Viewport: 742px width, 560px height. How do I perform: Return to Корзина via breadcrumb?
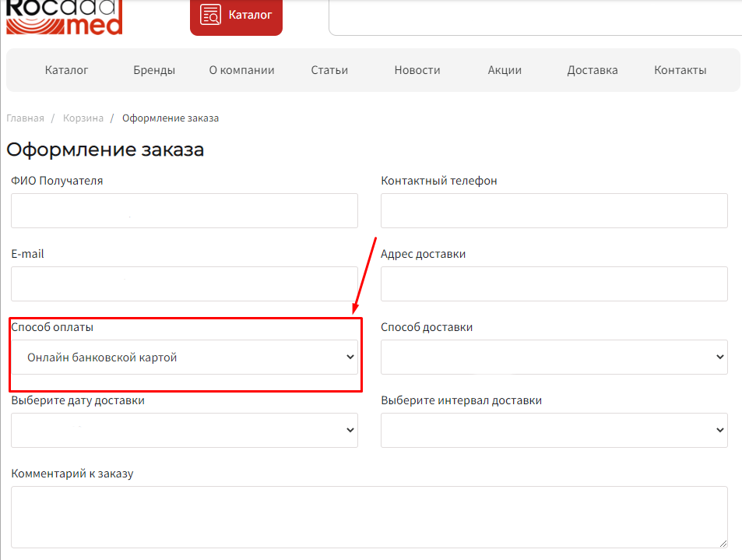(x=83, y=118)
